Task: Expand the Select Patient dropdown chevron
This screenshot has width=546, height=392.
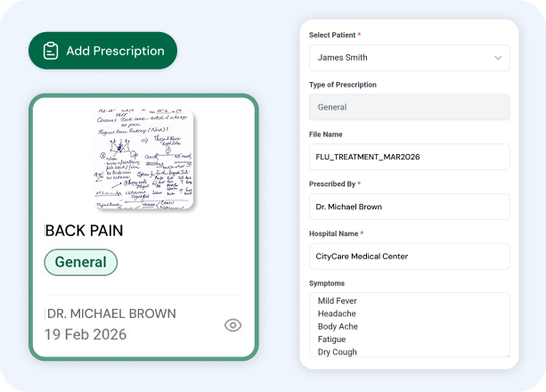Action: coord(498,58)
